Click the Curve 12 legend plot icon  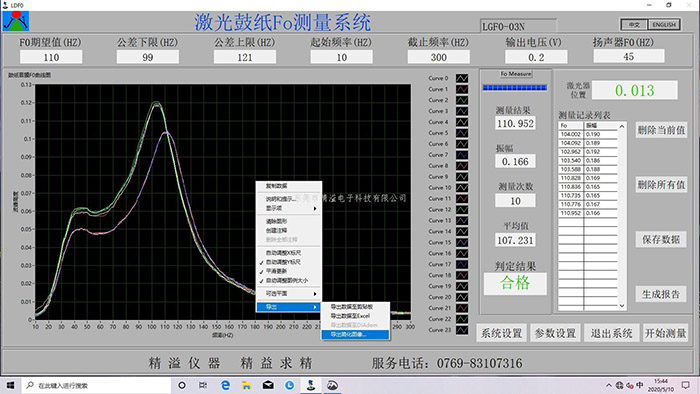pyautogui.click(x=462, y=209)
